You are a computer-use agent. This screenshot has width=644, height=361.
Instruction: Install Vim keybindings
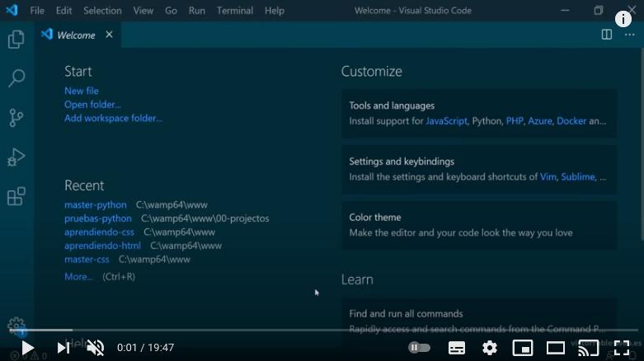[x=548, y=177]
